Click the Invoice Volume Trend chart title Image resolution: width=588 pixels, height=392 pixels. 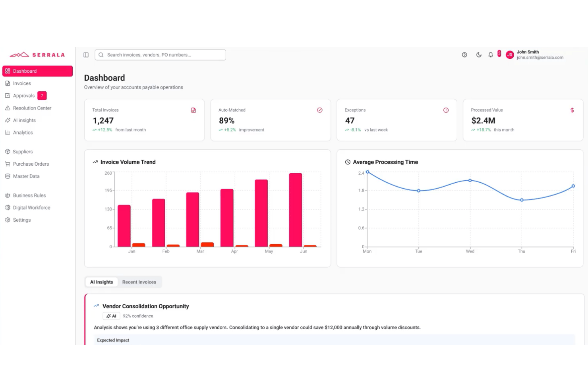click(128, 162)
